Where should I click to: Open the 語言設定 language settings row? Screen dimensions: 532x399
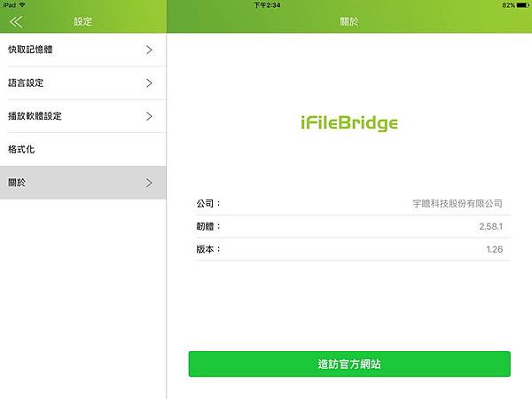[x=82, y=83]
